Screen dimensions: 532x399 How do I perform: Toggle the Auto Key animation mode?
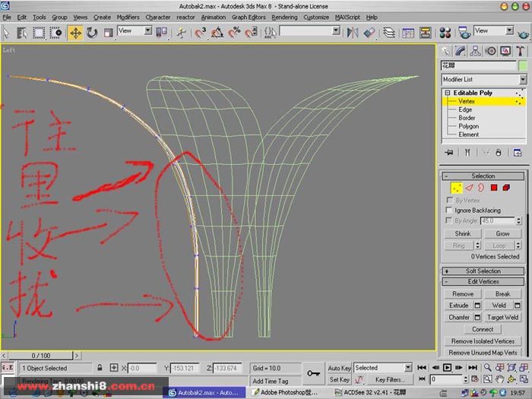click(339, 367)
